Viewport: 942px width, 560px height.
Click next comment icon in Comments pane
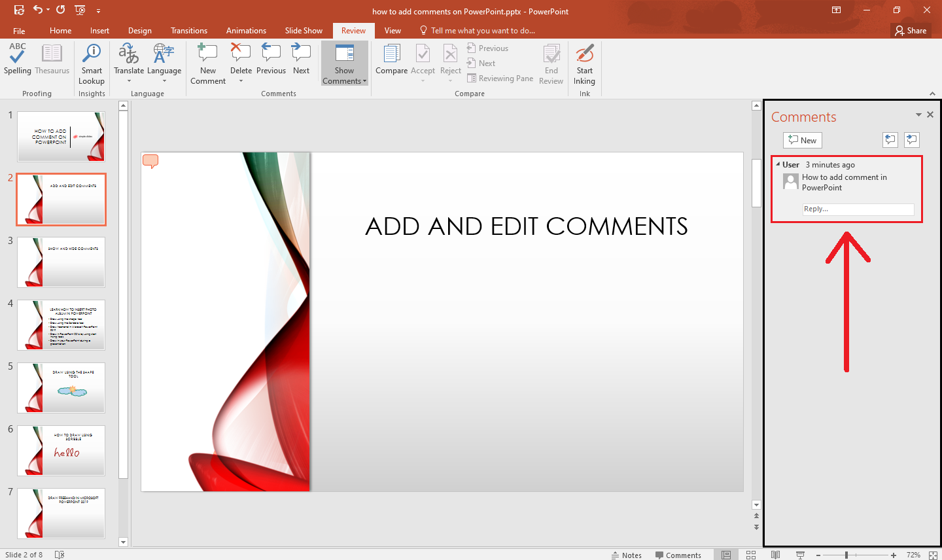coord(912,139)
